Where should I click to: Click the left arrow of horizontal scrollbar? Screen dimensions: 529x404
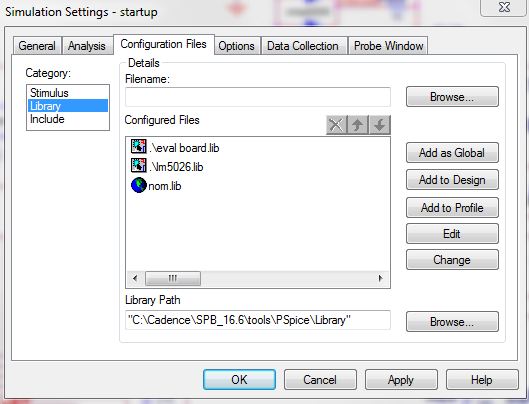click(135, 278)
